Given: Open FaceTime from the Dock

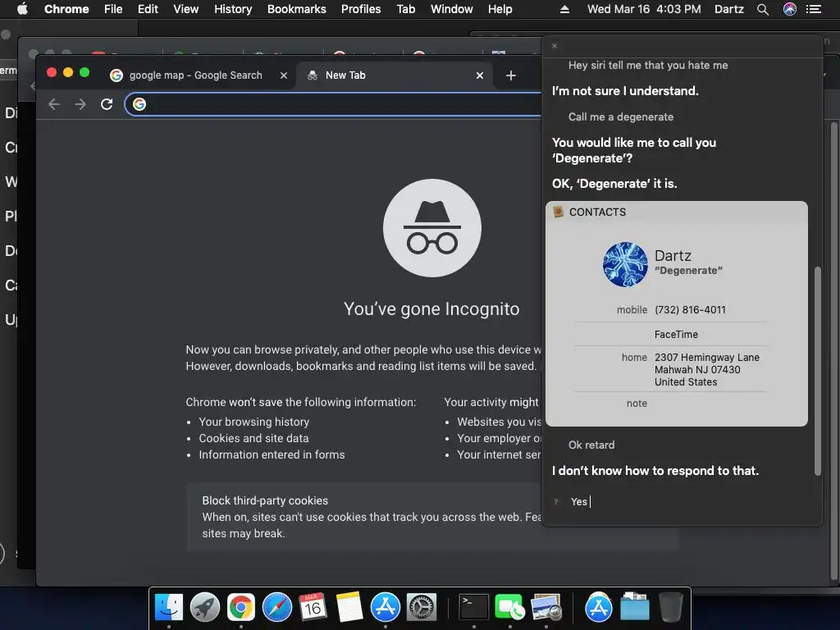Looking at the screenshot, I should pos(509,608).
